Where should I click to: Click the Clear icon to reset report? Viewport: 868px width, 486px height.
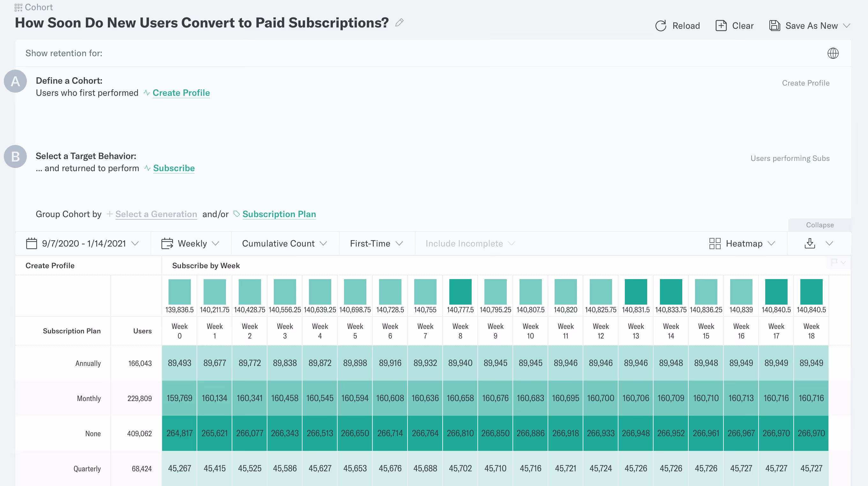pyautogui.click(x=721, y=25)
